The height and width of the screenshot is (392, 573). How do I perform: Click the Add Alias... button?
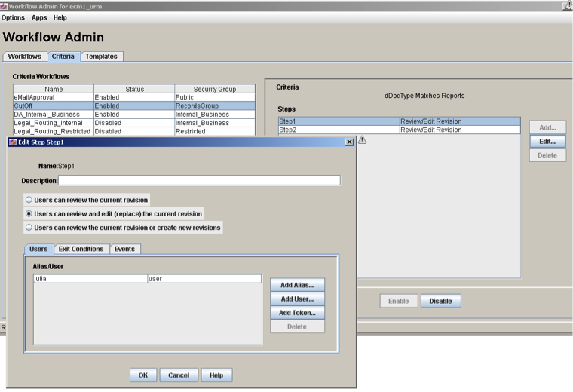pos(297,285)
